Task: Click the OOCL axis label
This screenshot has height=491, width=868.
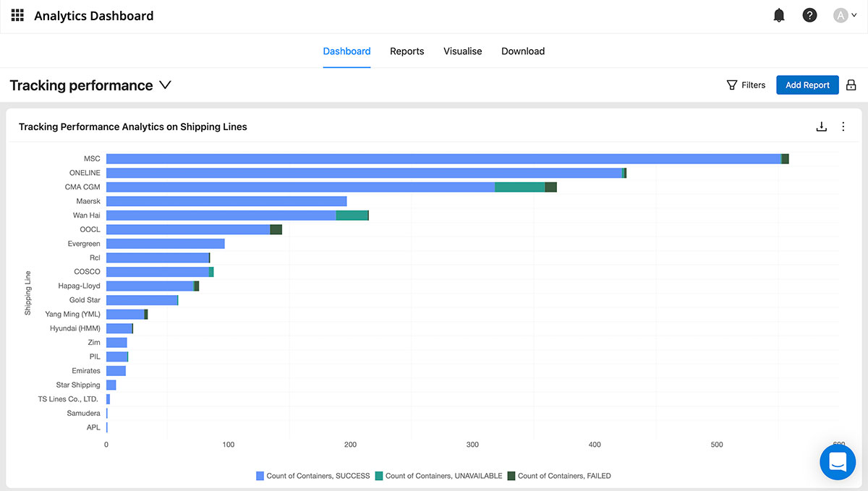Action: [90, 229]
